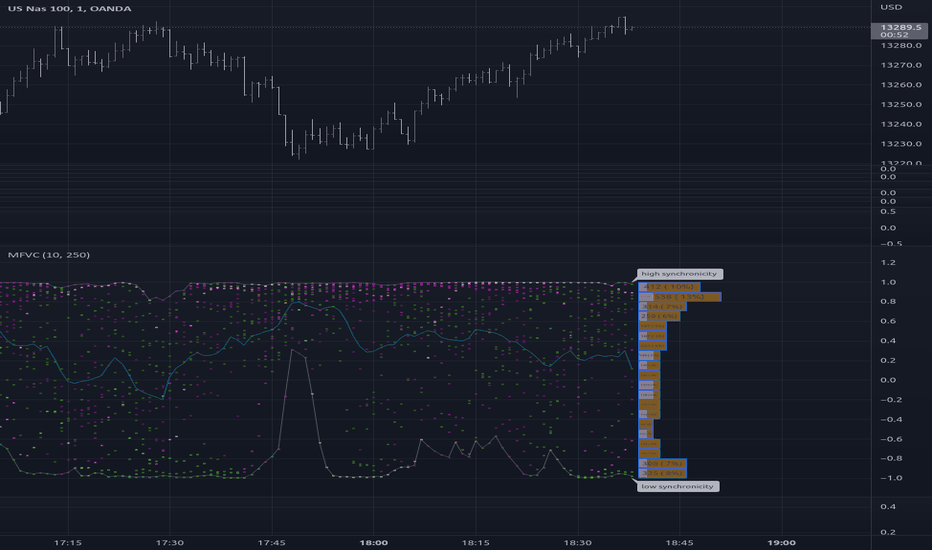Select the 538 (13%) histogram bar

click(679, 297)
